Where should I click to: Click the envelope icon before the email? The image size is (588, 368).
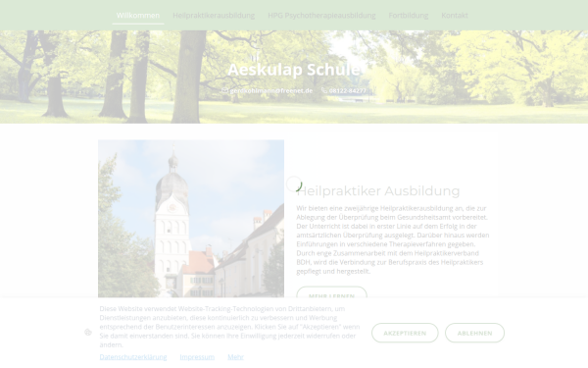click(x=224, y=90)
